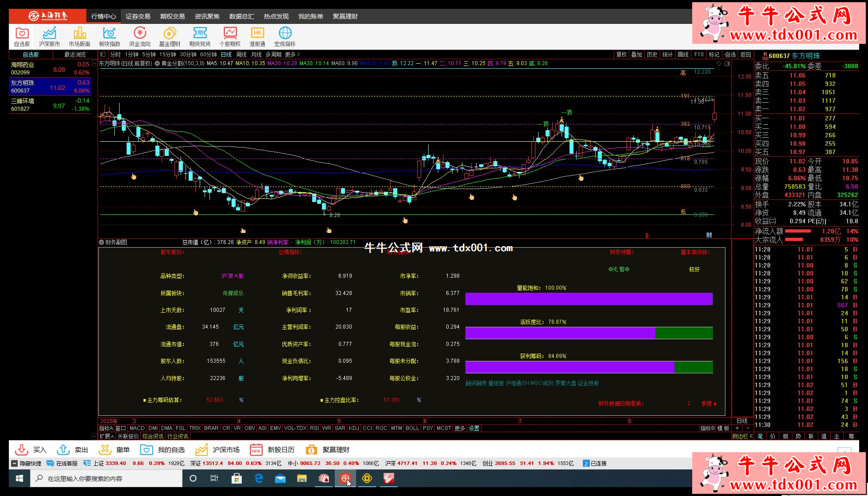Open the 沪深股市 market icon
The image size is (868, 496).
pyautogui.click(x=49, y=37)
